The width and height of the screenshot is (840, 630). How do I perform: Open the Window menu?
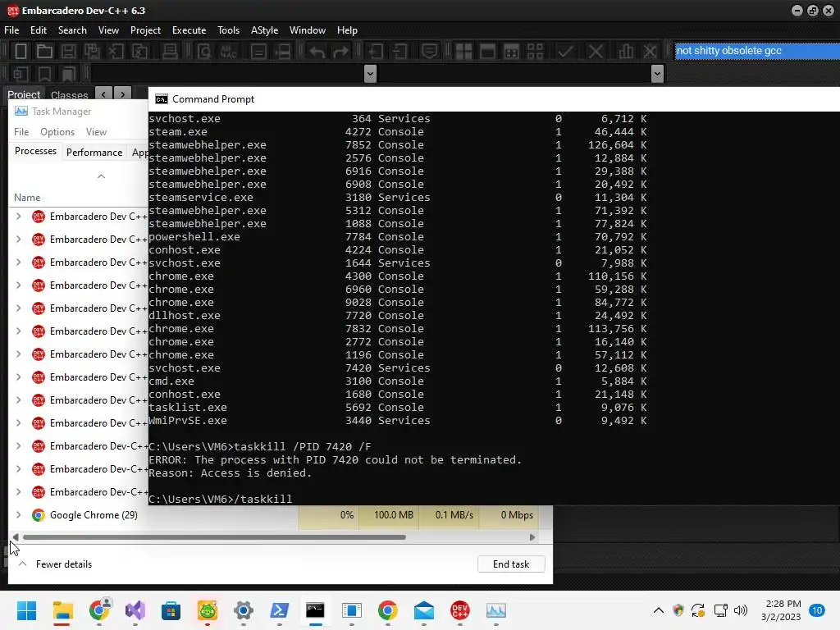[308, 30]
